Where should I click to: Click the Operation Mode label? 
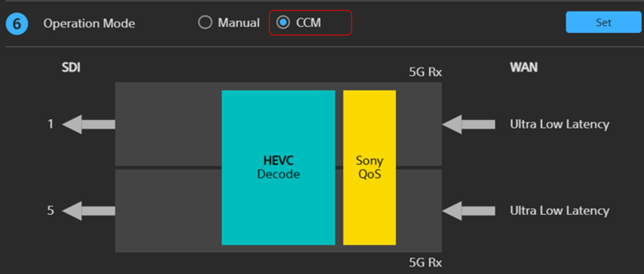(89, 23)
